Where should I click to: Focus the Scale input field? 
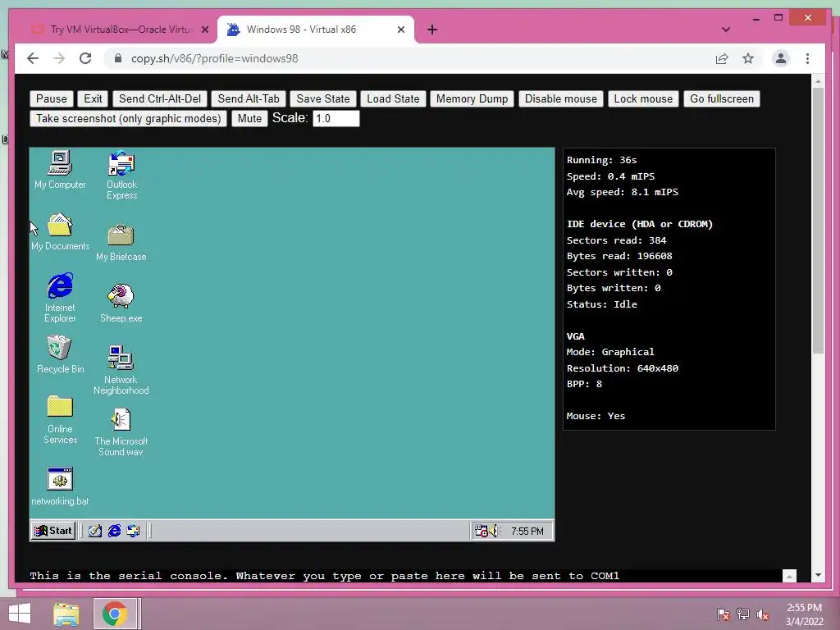336,118
